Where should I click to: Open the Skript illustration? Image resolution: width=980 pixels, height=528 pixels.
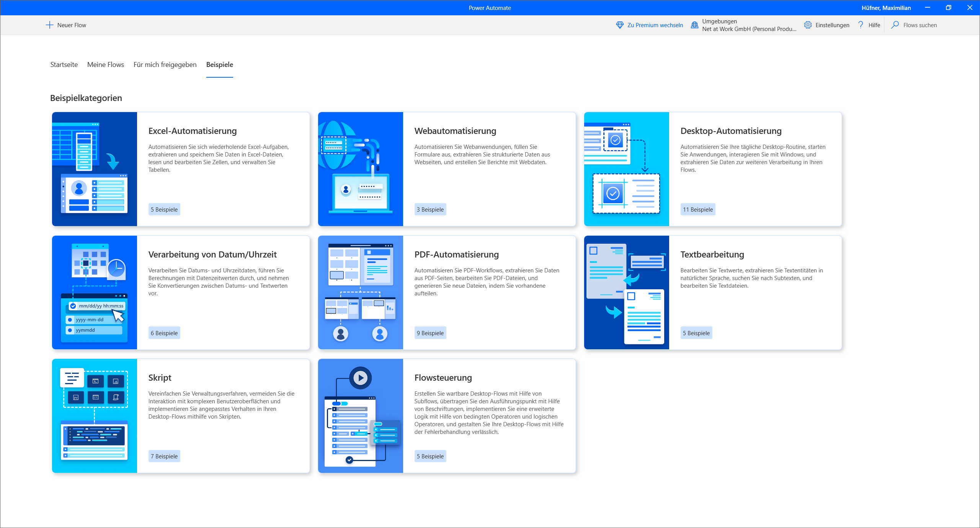(x=95, y=416)
